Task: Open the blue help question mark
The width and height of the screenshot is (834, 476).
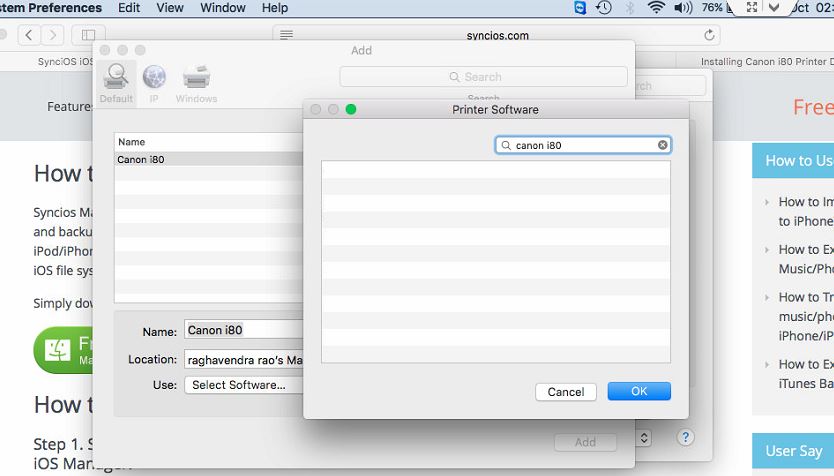Action: pos(685,438)
